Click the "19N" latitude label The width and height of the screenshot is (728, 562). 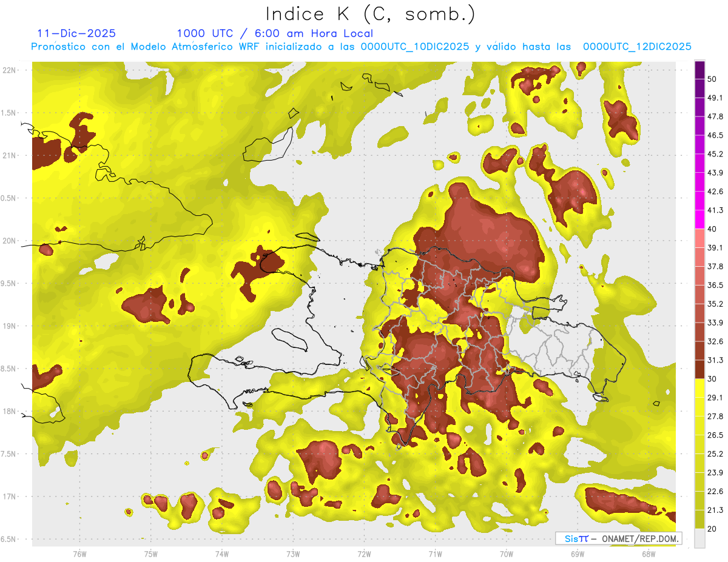point(10,326)
